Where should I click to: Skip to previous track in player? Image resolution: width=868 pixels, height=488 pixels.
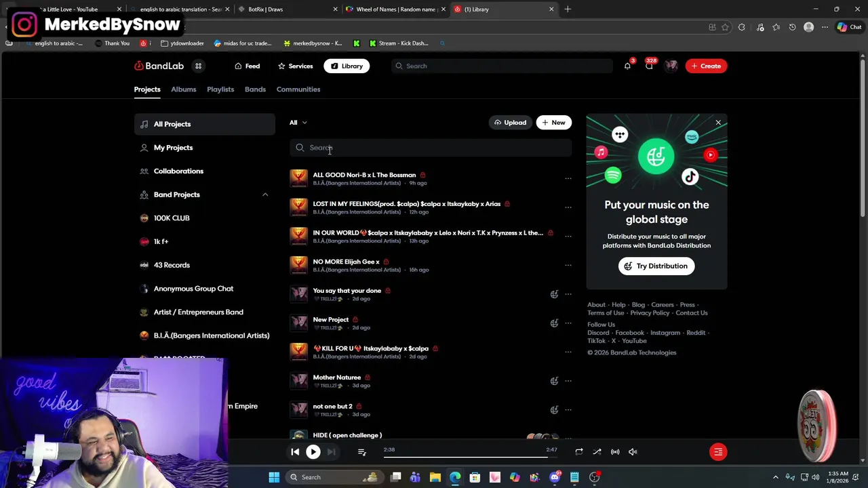295,451
